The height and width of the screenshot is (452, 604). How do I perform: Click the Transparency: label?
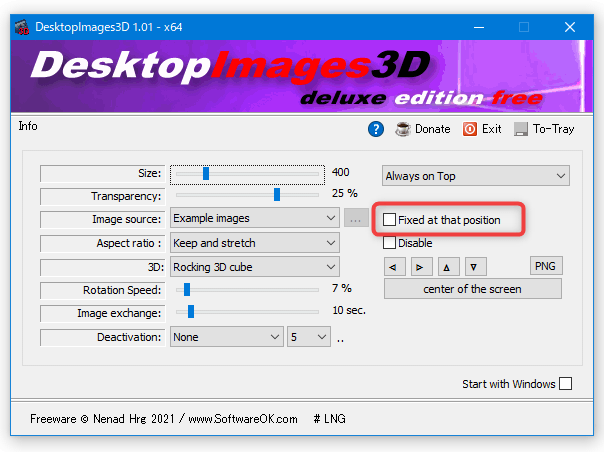tap(126, 196)
